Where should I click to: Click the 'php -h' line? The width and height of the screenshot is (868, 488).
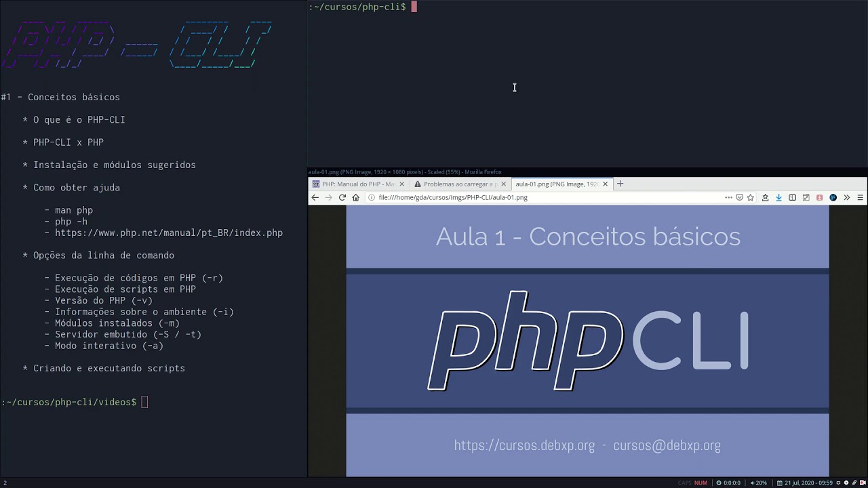(66, 222)
